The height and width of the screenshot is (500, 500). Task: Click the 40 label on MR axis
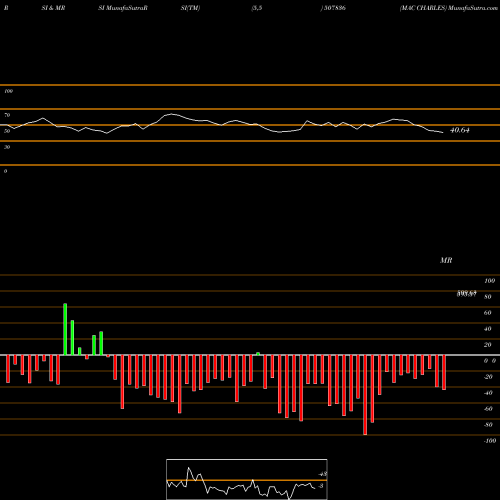(x=488, y=329)
